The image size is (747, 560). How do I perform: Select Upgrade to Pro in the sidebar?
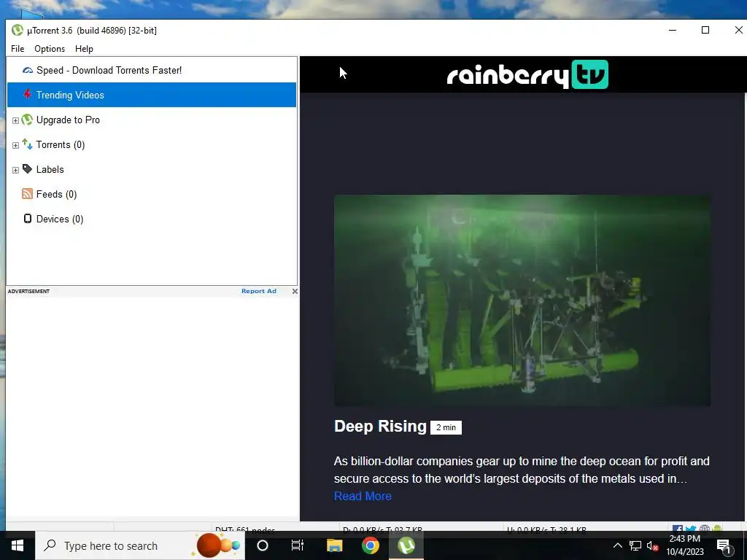[68, 120]
